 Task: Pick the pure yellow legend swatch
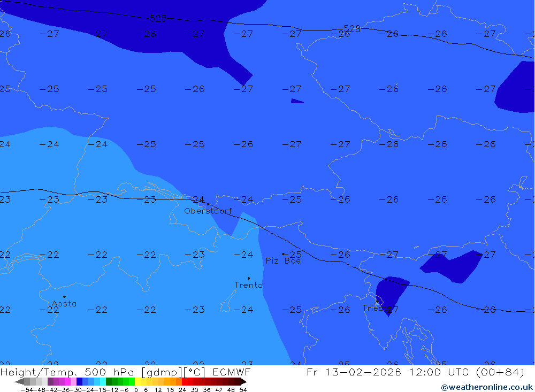click(137, 382)
